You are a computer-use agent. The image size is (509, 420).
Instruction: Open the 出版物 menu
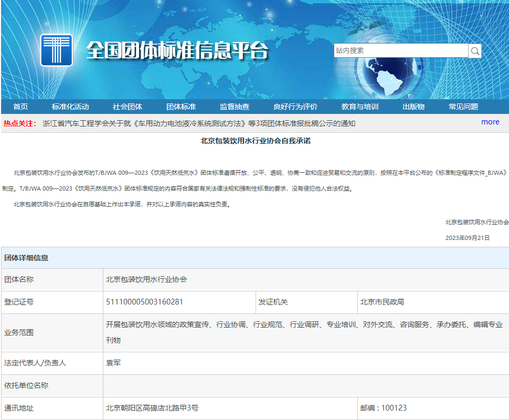(413, 107)
